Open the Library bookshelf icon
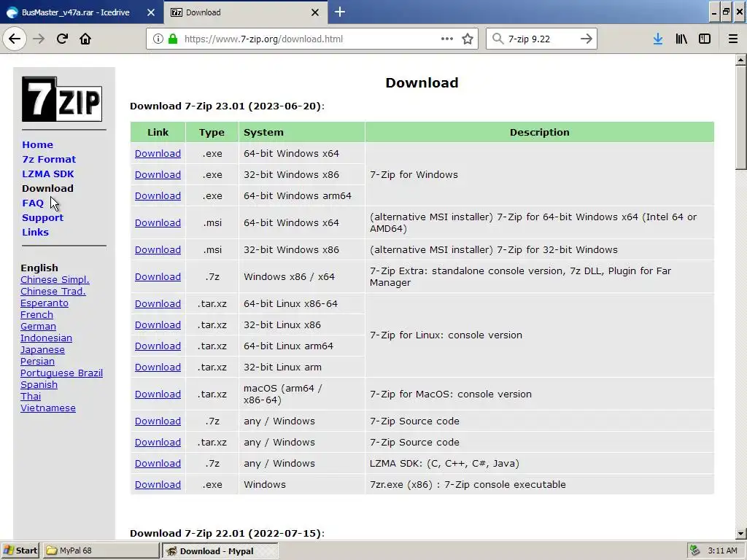This screenshot has height=560, width=747. pyautogui.click(x=681, y=39)
